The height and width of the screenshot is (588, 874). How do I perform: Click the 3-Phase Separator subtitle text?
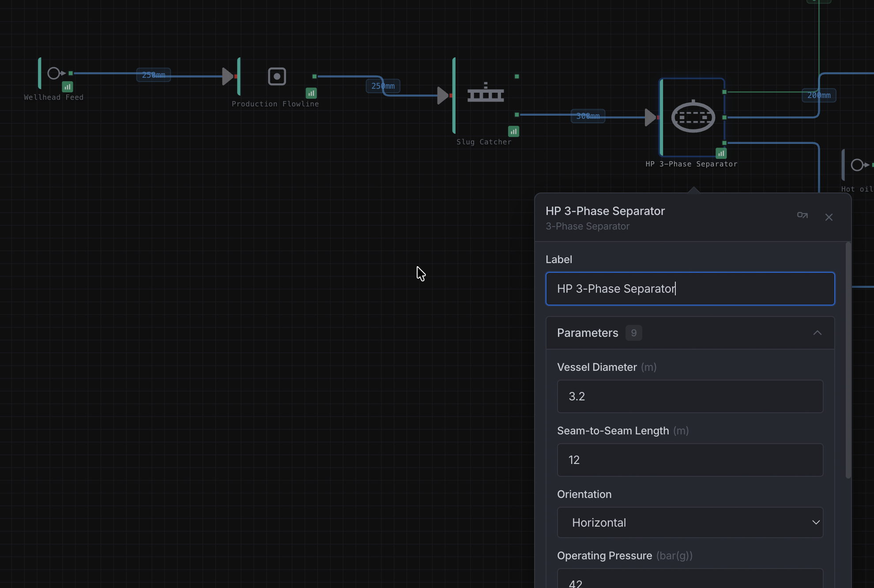coord(588,226)
